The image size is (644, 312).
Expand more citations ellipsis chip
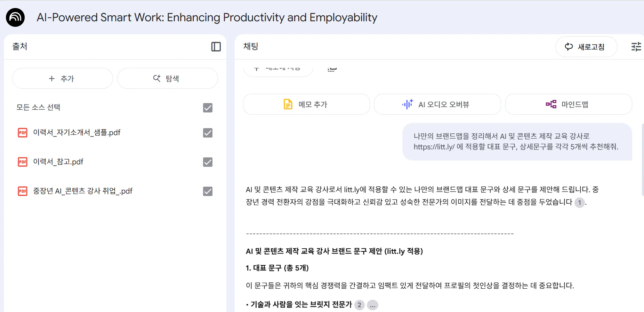(x=372, y=305)
